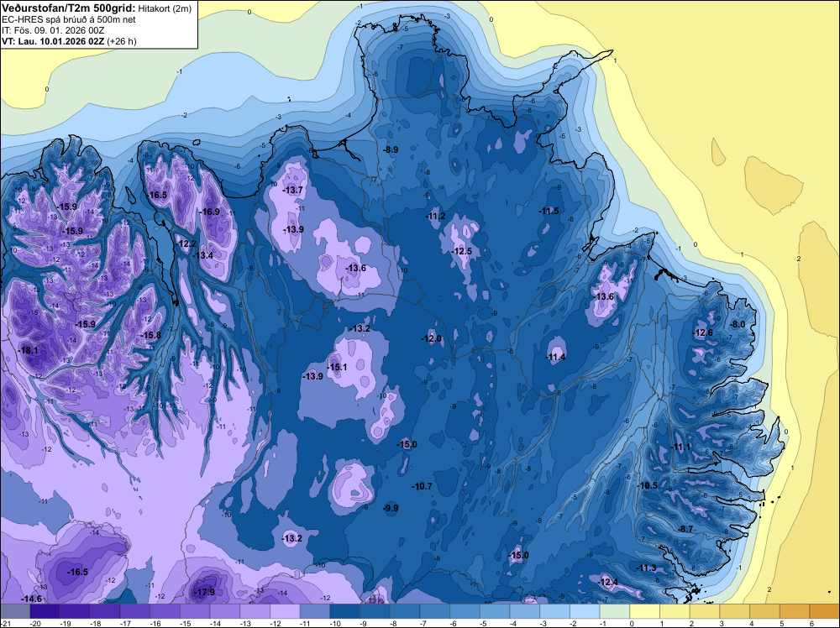Screen dimensions: 840x628
Task: Click the -12.0 temperature label
Action: click(431, 338)
